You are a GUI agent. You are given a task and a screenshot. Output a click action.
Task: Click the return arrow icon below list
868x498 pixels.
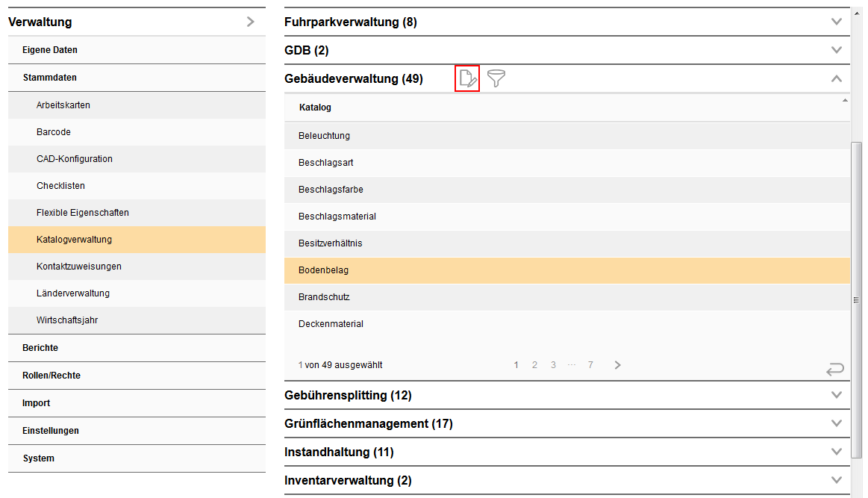click(x=834, y=369)
